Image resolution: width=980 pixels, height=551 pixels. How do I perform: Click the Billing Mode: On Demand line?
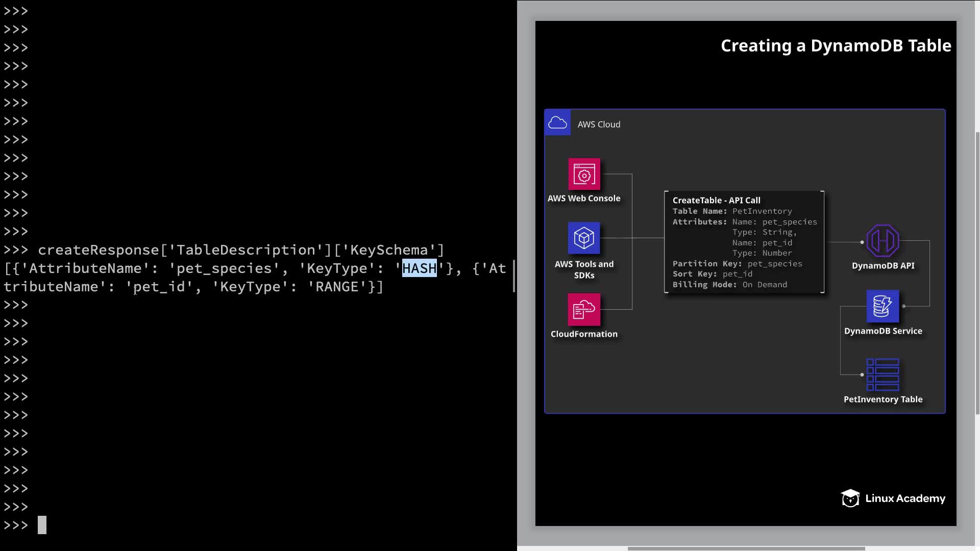[x=729, y=285]
